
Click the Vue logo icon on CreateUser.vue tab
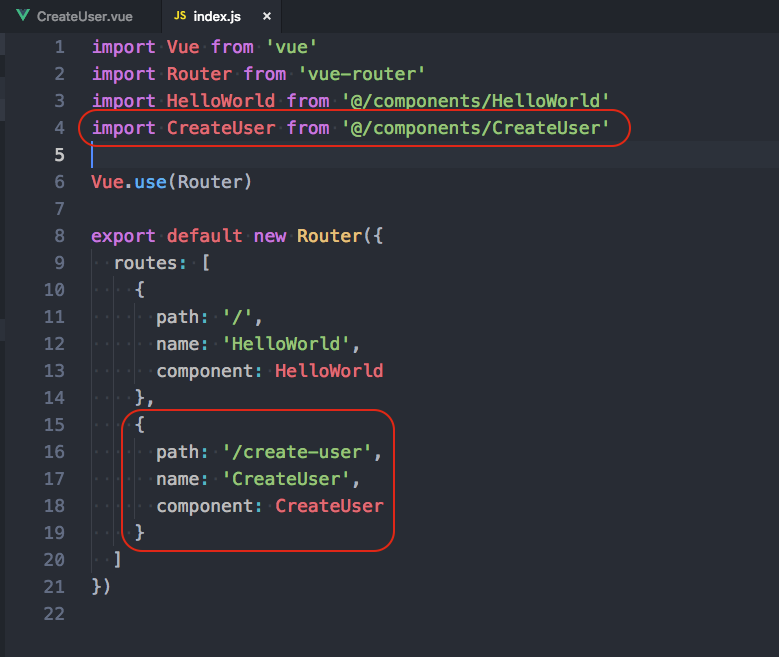pyautogui.click(x=23, y=15)
